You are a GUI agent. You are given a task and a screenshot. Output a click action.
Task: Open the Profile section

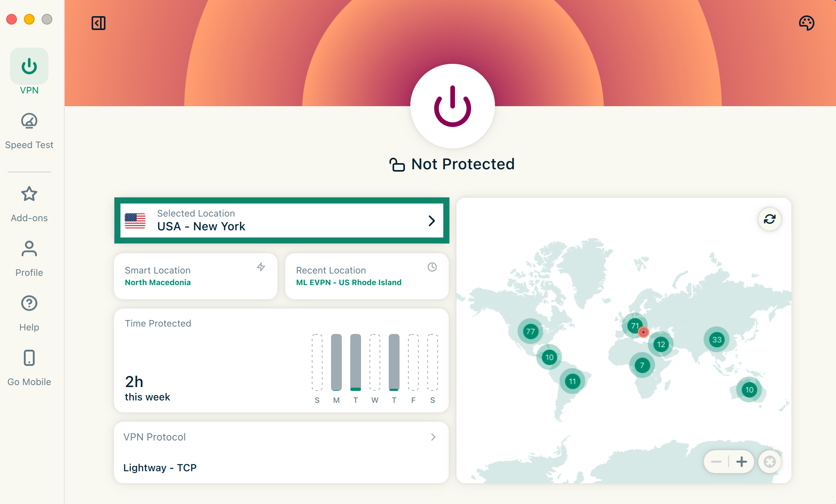(x=29, y=259)
